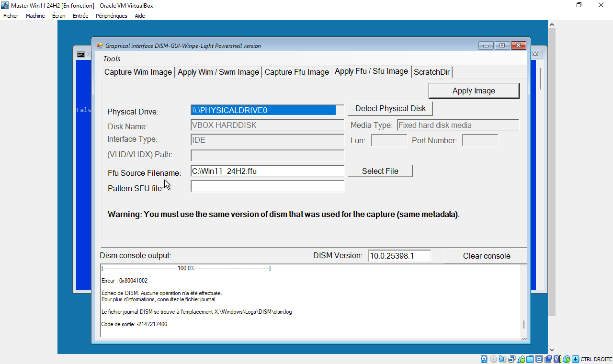The height and width of the screenshot is (364, 613).
Task: Click the mouse integration icon in VirtualBox status bar
Action: 567,359
